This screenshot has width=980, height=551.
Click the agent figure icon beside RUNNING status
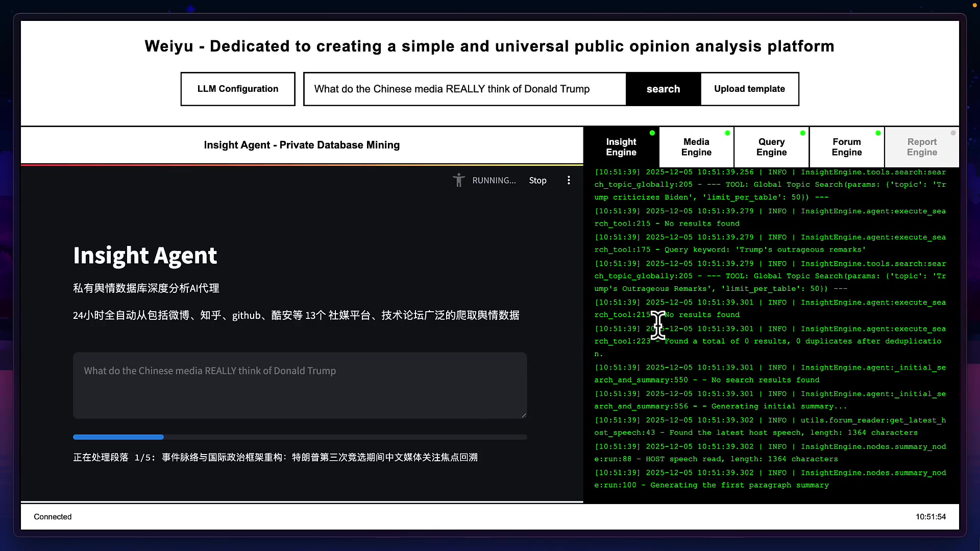tap(459, 180)
